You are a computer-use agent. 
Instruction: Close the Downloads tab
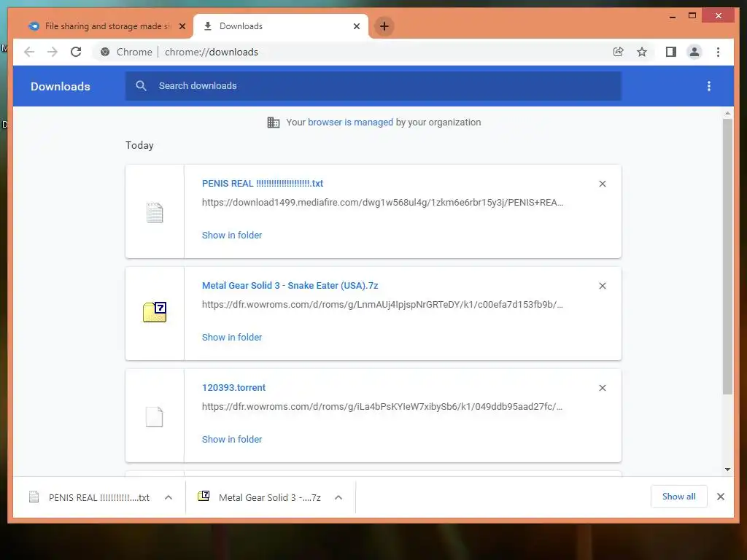pos(356,26)
